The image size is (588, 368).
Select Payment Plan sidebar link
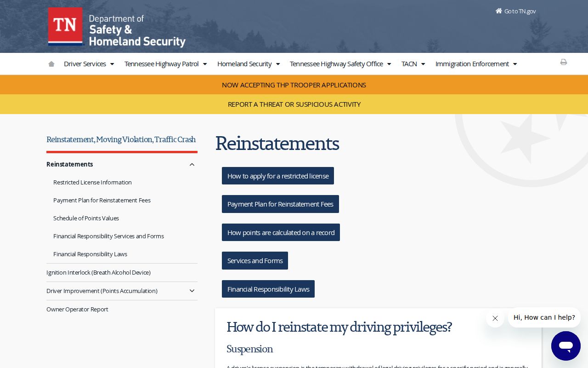point(102,201)
